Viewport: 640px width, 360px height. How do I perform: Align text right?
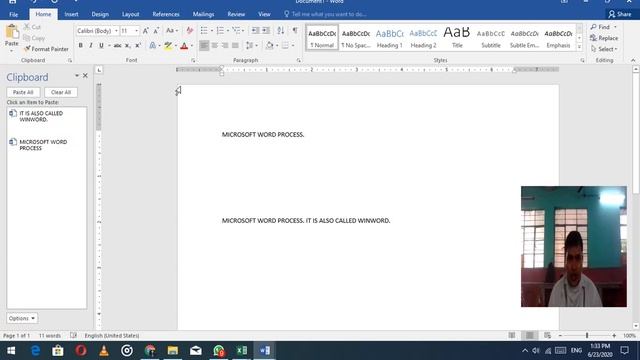click(x=225, y=46)
